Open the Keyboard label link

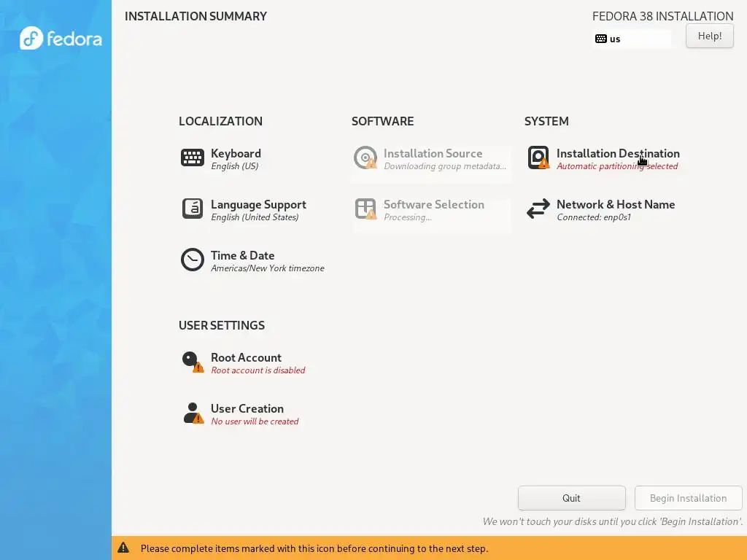236,153
